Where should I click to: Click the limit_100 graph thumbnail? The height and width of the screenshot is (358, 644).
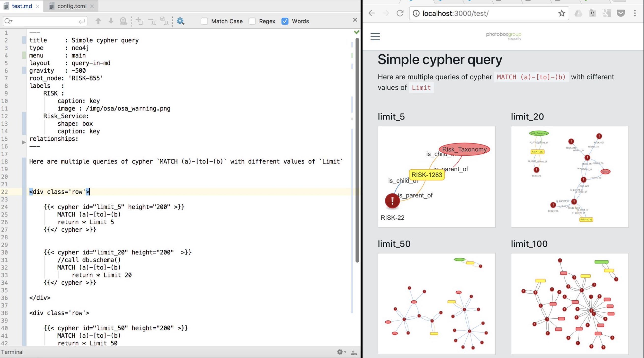[569, 304]
